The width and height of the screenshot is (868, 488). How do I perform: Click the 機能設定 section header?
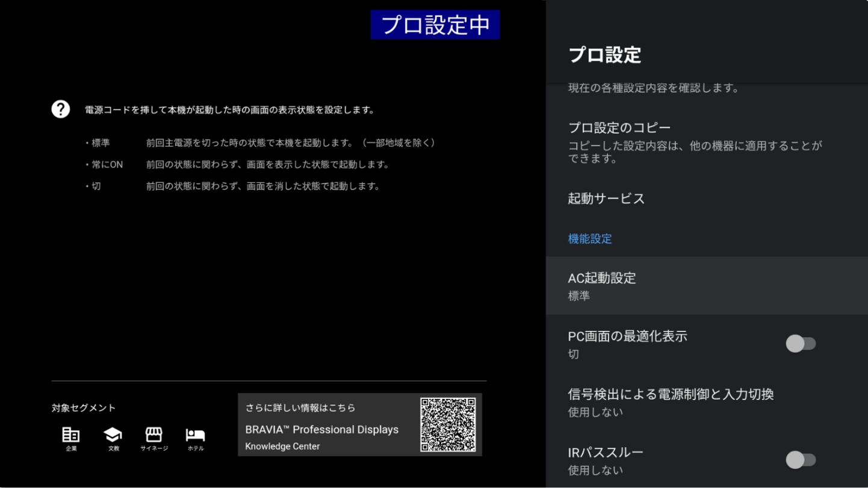(590, 239)
